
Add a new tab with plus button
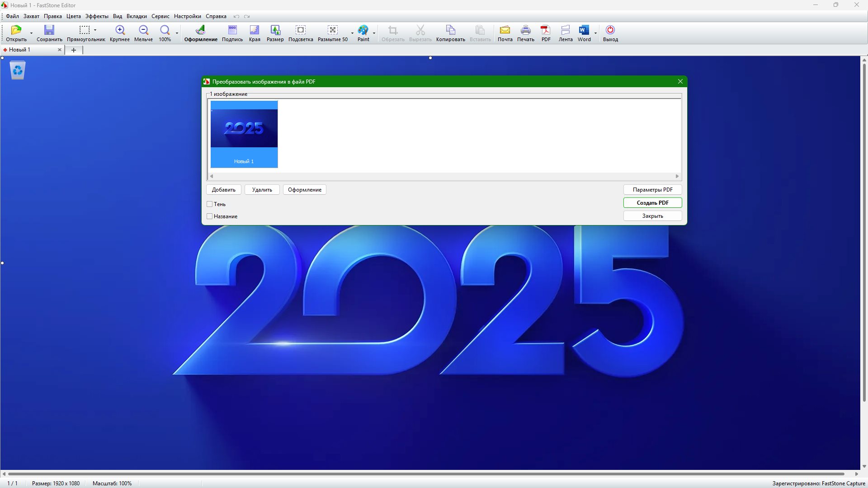point(74,50)
